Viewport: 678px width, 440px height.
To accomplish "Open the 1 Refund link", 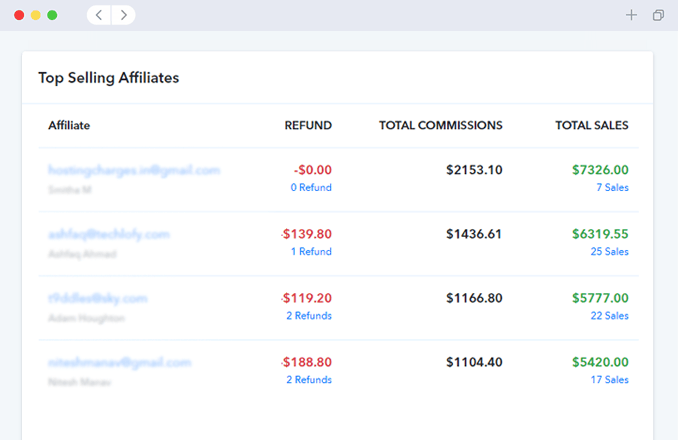I will [311, 252].
